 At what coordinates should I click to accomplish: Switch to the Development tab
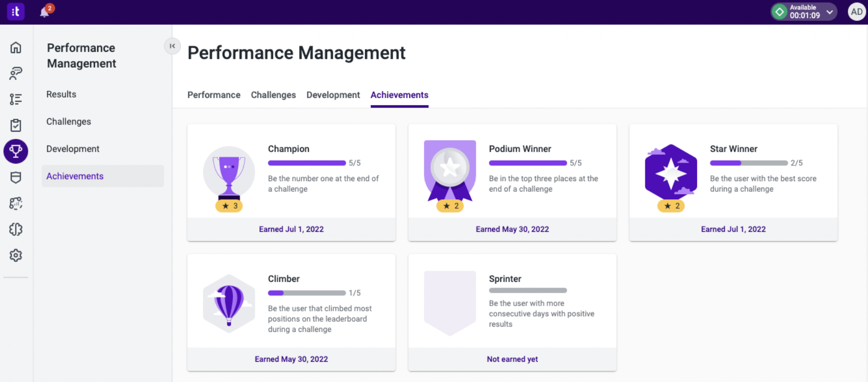[333, 95]
